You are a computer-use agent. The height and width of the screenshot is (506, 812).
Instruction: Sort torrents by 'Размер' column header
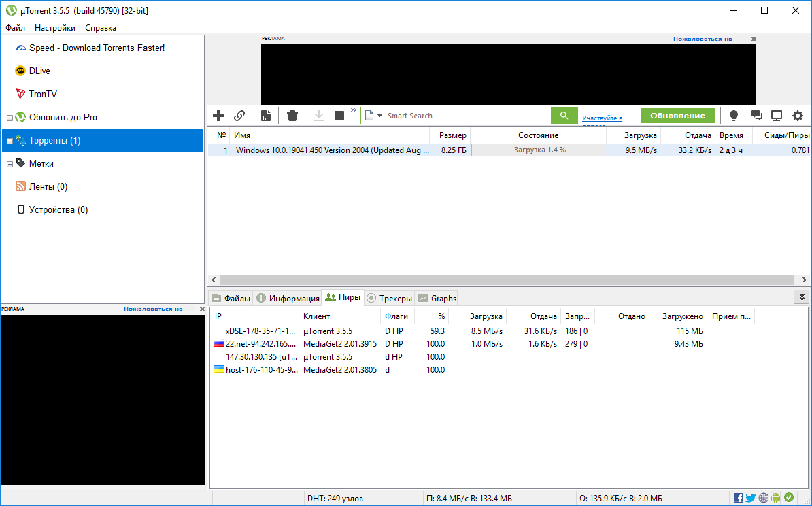(450, 135)
